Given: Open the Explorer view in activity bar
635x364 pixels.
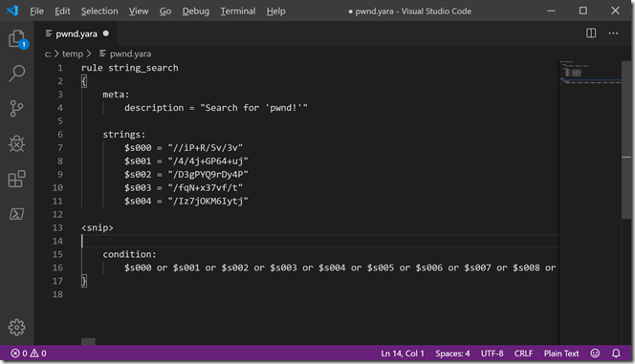Looking at the screenshot, I should [17, 39].
